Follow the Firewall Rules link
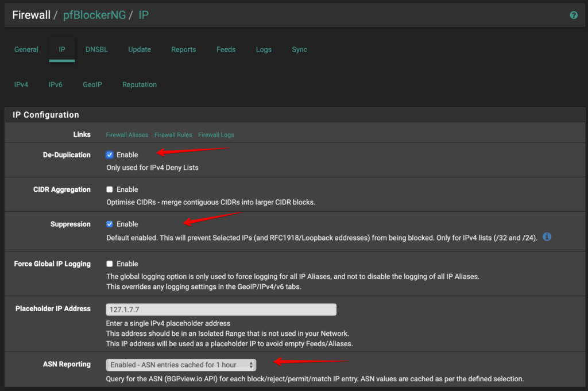The height and width of the screenshot is (391, 588). tap(173, 135)
